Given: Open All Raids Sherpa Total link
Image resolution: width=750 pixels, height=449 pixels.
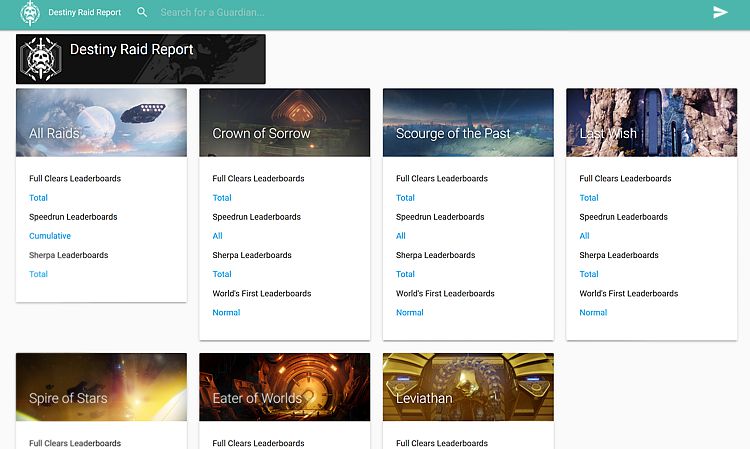Looking at the screenshot, I should (x=38, y=274).
